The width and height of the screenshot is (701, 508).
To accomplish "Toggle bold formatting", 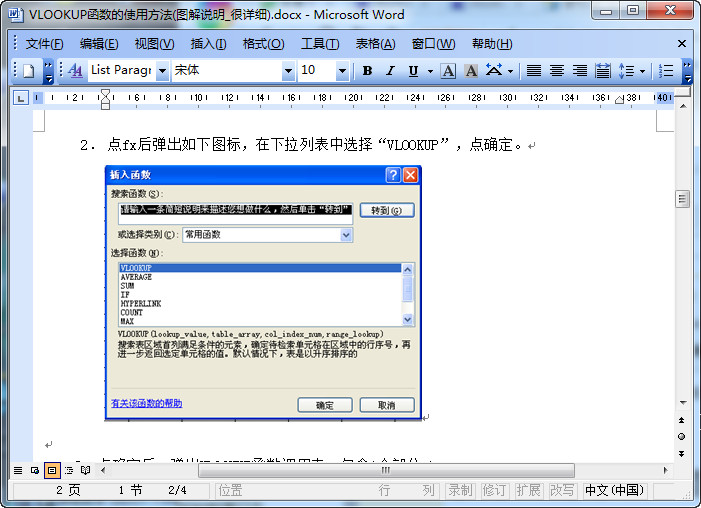I will [367, 71].
